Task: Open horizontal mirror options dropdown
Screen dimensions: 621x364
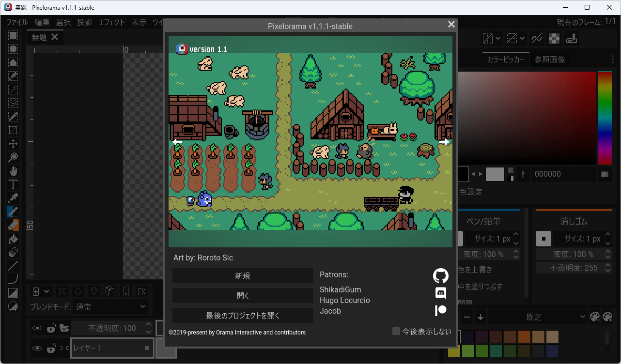Action: [x=498, y=38]
